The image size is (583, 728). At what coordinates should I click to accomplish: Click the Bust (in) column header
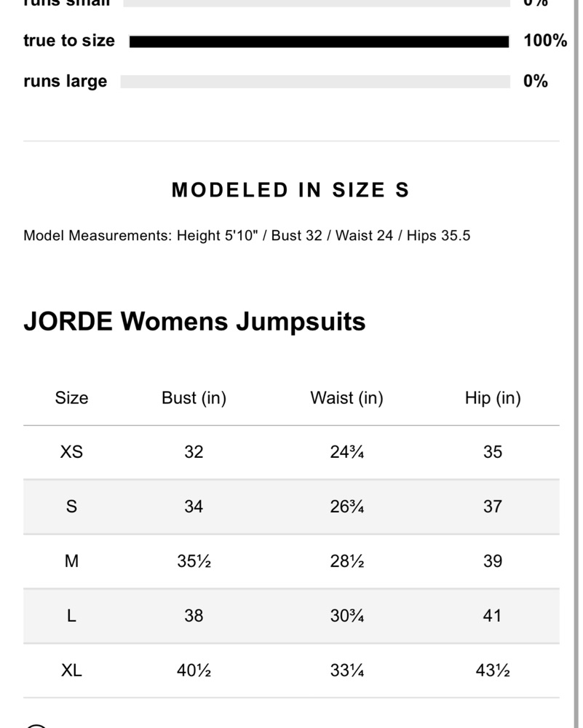tap(194, 398)
